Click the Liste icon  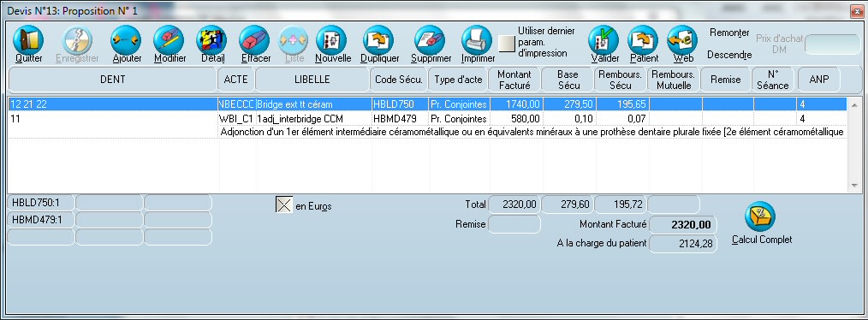tap(293, 40)
